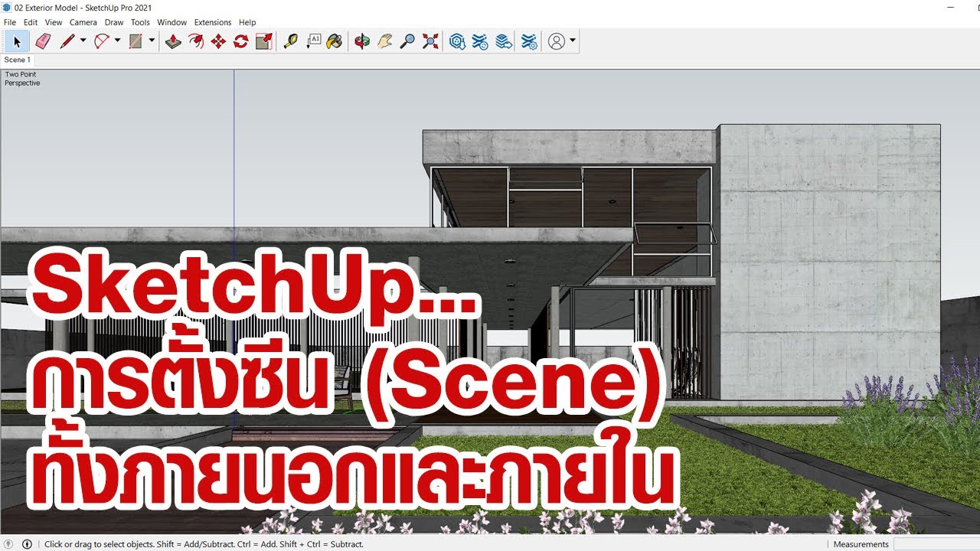Open the Window menu
This screenshot has width=980, height=551.
(172, 22)
